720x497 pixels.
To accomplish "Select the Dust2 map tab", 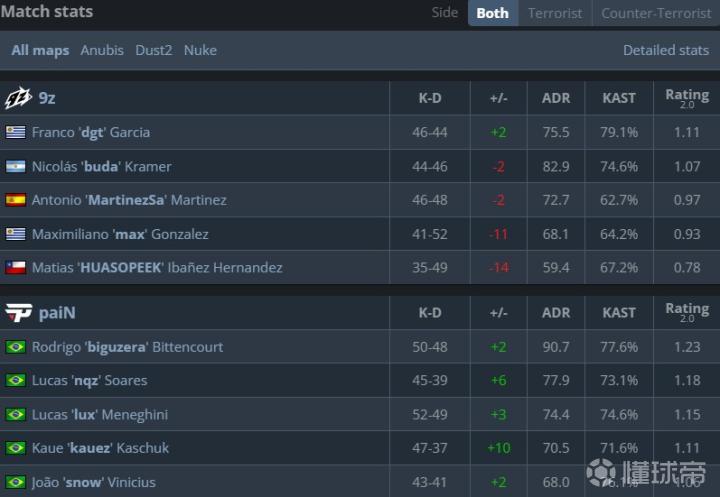I will tap(154, 50).
